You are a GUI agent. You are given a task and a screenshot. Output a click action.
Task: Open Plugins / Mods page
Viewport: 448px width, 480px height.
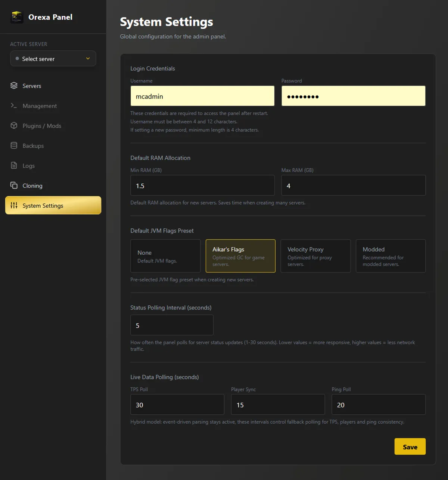(x=53, y=126)
